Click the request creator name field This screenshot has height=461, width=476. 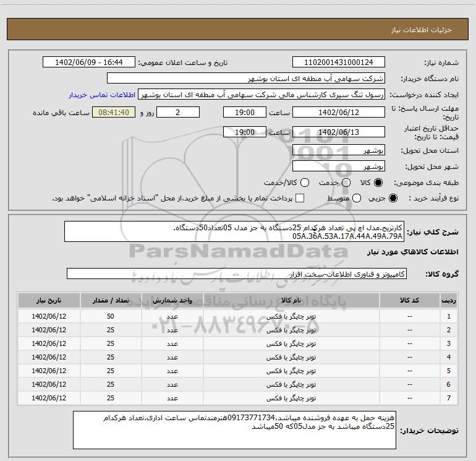pos(261,95)
